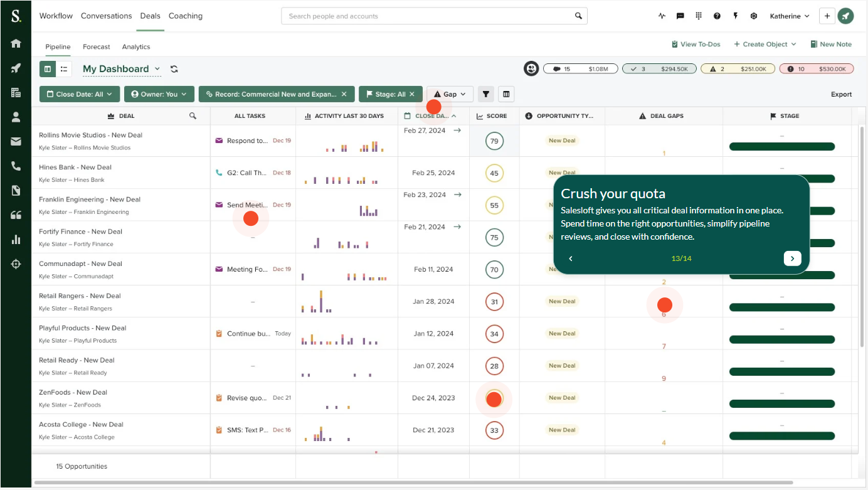This screenshot has height=490, width=868.
Task: Select the Pipeline sub-tab
Action: (x=58, y=46)
